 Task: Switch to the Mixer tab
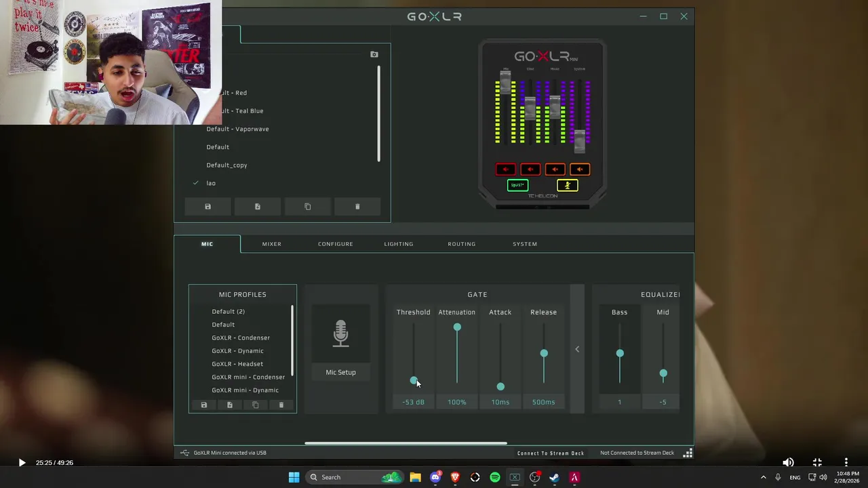coord(271,244)
